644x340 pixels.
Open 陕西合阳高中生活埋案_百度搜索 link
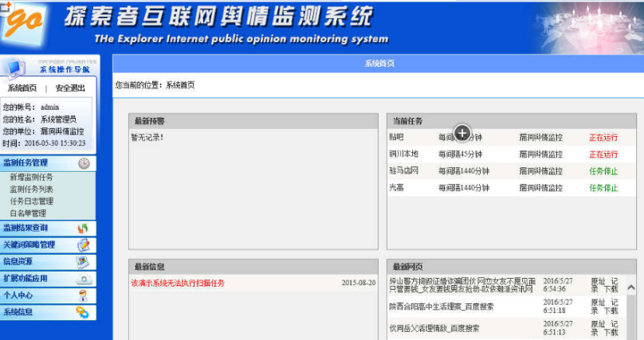tap(441, 307)
